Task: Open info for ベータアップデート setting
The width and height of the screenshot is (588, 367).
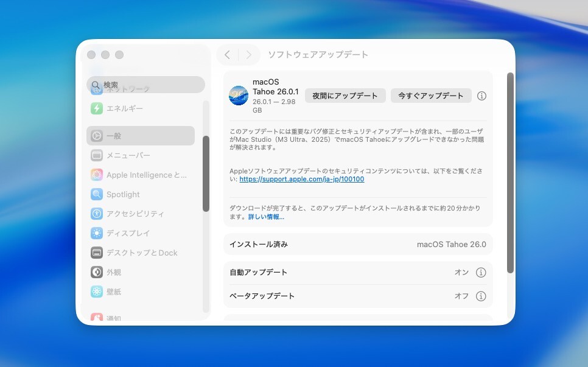Action: click(x=481, y=296)
